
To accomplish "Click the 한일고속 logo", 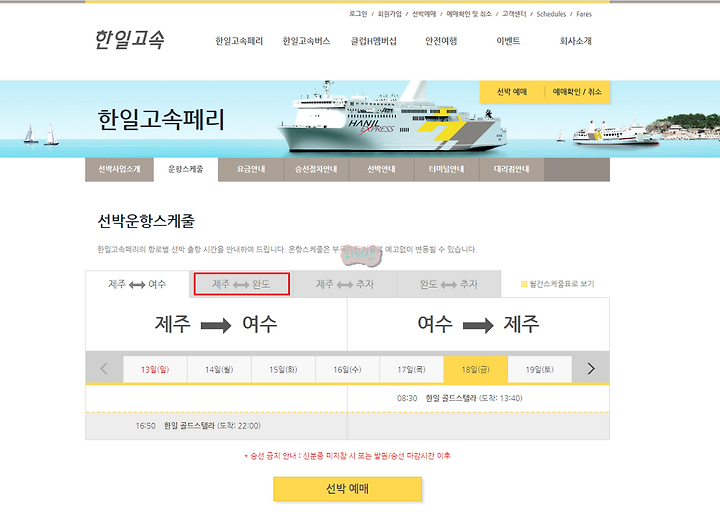I will click(129, 39).
